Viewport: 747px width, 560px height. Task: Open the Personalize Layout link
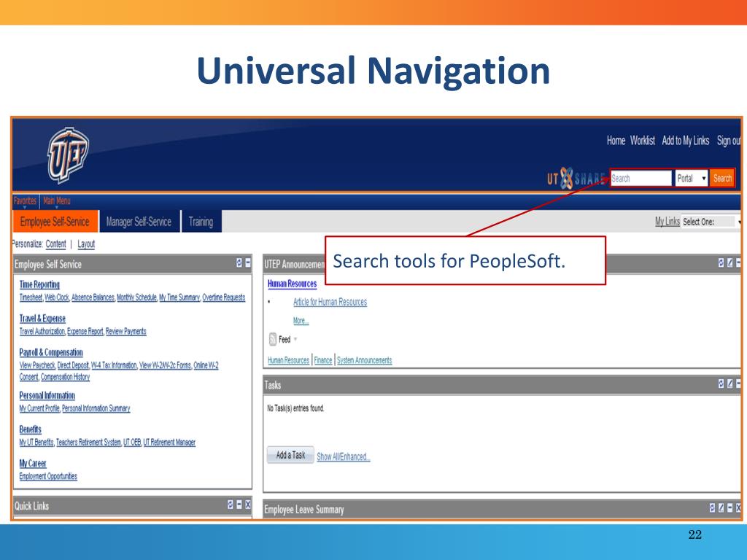coord(86,244)
